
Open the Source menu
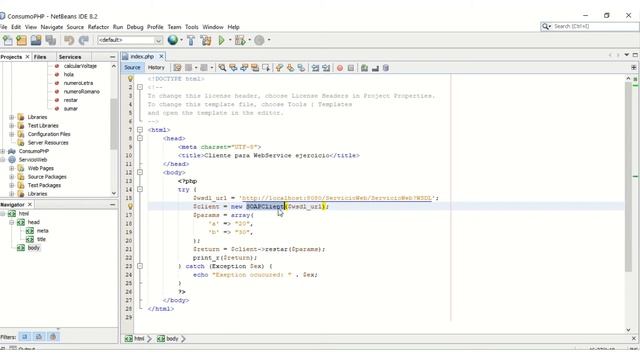click(x=75, y=27)
